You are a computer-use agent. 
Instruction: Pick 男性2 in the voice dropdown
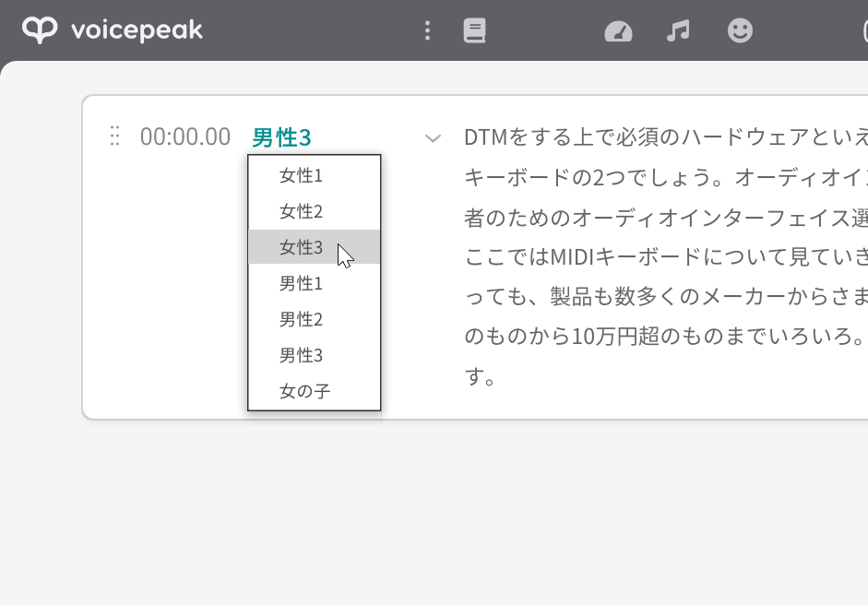[314, 319]
